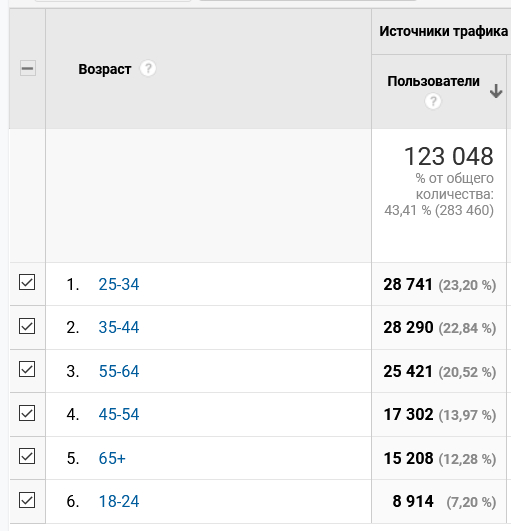Toggle the select-all minus checkbox in header
Screen dimensions: 511x531
(x=28, y=68)
